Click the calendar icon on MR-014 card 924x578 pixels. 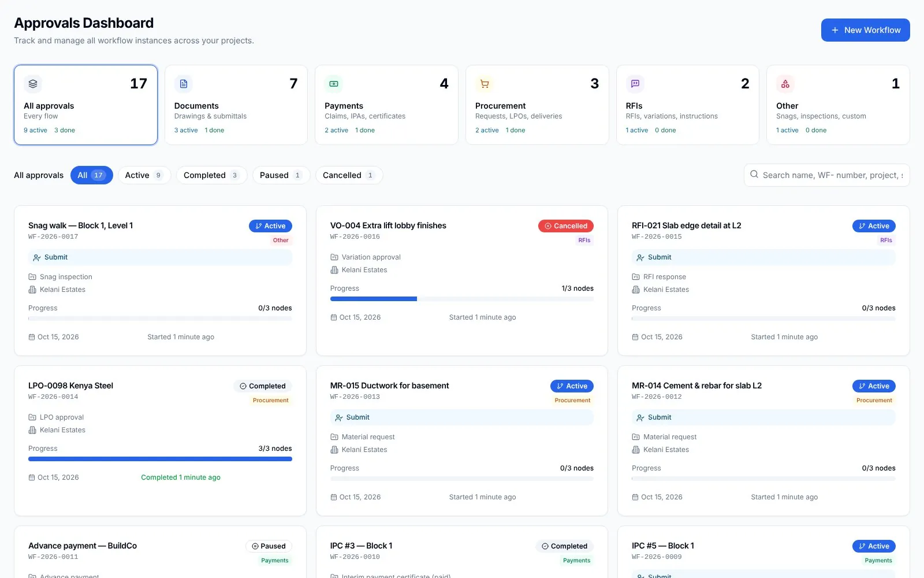click(635, 497)
